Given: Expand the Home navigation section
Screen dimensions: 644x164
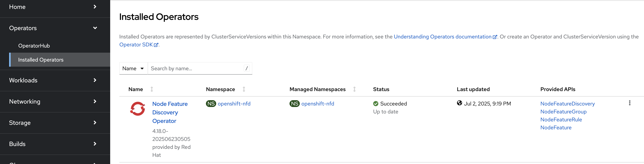Looking at the screenshot, I should tap(55, 7).
